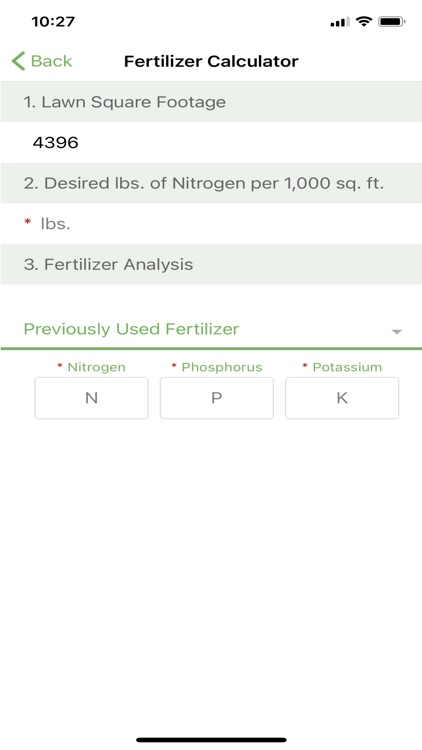Open the Previously Used Fertilizer dropdown
This screenshot has width=422, height=750.
(211, 329)
